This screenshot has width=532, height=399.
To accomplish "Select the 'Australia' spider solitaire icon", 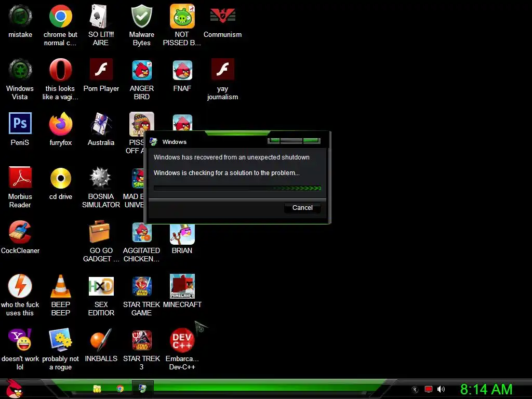I will pyautogui.click(x=101, y=124).
